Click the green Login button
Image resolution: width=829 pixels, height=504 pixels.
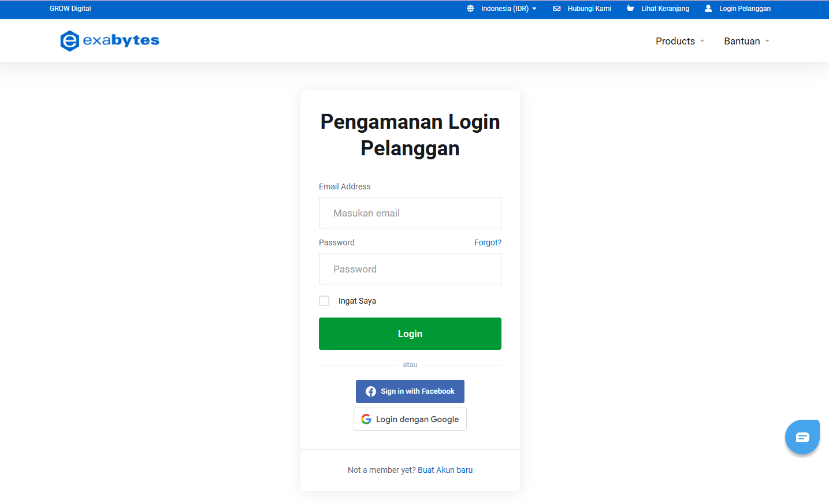pos(410,334)
